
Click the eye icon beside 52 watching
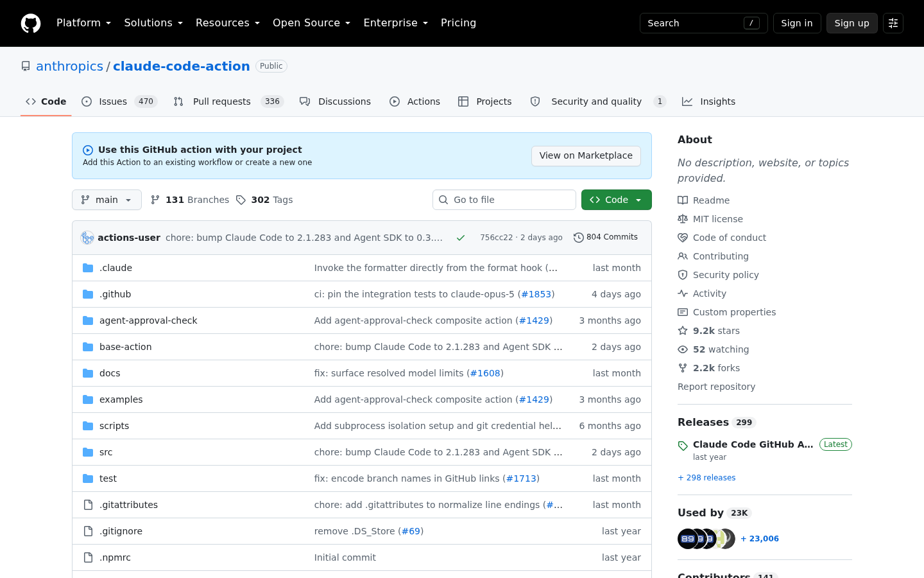(x=683, y=349)
